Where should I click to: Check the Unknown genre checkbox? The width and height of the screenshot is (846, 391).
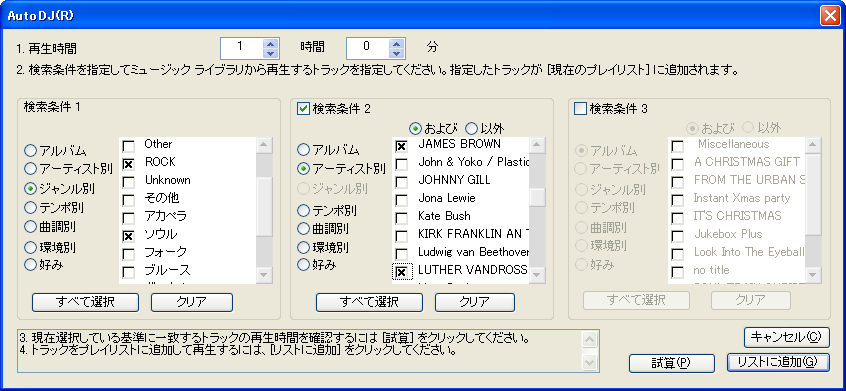point(128,182)
